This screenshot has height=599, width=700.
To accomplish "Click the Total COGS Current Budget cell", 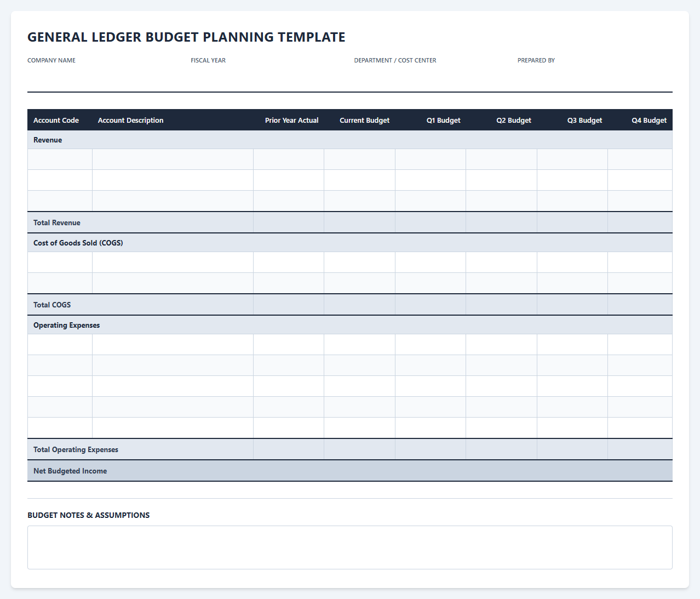I will 360,305.
